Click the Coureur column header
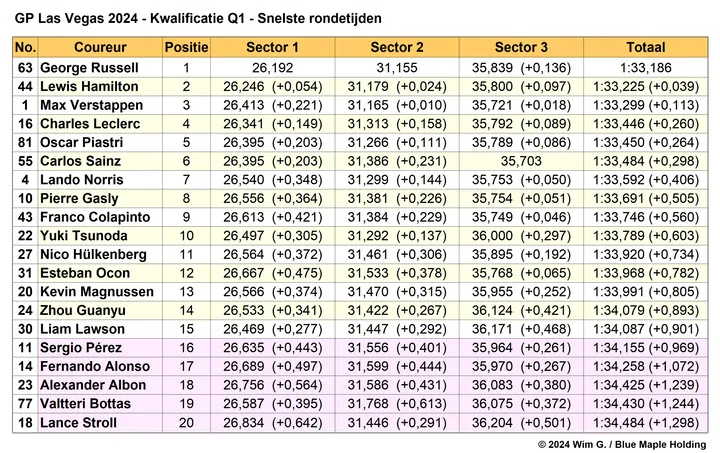The width and height of the screenshot is (720, 453). point(100,48)
